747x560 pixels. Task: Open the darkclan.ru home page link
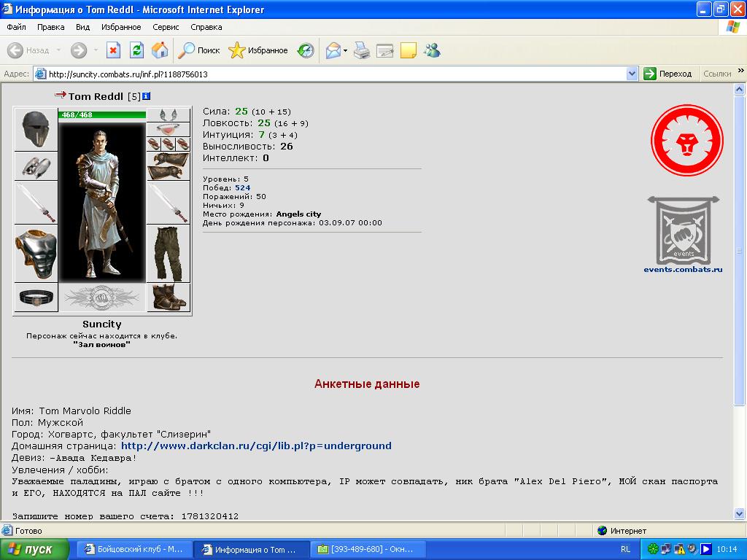tap(256, 446)
